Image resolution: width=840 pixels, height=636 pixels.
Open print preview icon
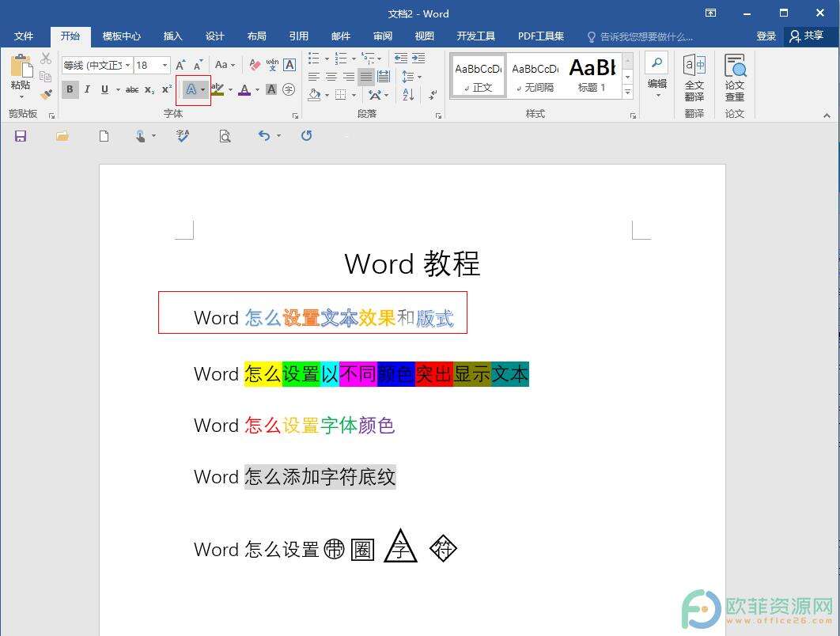[225, 136]
